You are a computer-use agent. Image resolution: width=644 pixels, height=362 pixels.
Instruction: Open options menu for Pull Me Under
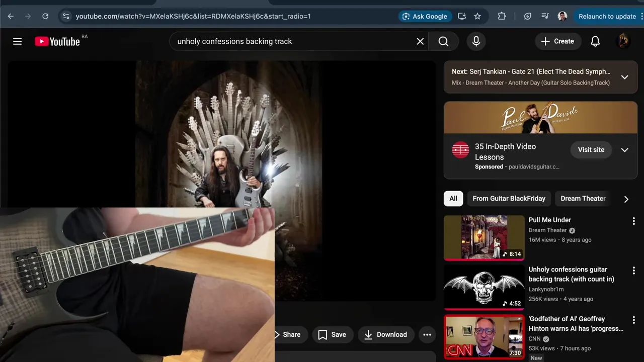(x=633, y=221)
